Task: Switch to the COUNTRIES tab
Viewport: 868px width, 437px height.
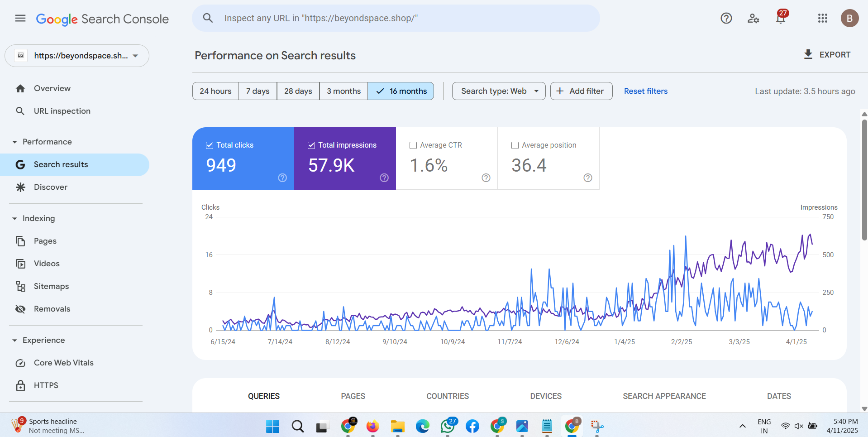Action: pos(448,396)
